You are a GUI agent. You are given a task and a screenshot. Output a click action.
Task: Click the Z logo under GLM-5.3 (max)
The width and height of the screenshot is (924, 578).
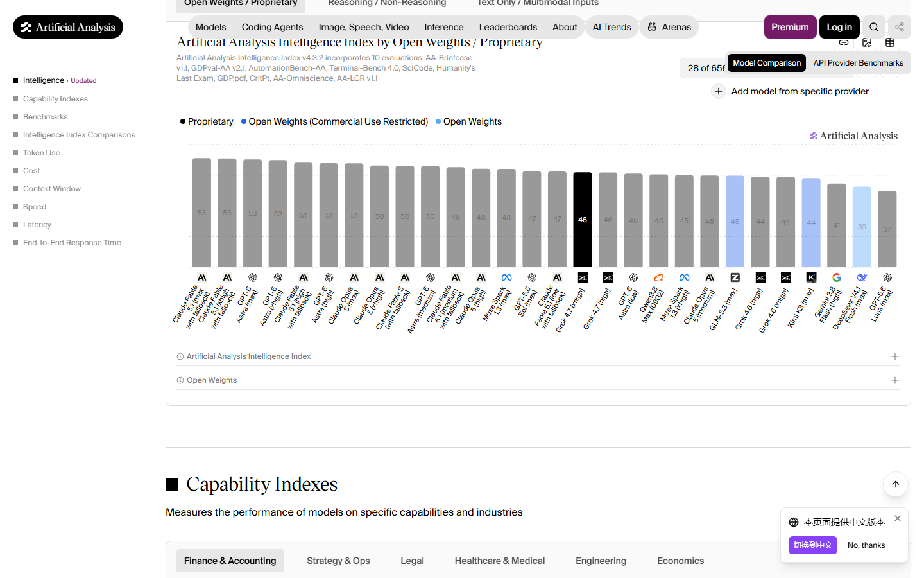(735, 277)
